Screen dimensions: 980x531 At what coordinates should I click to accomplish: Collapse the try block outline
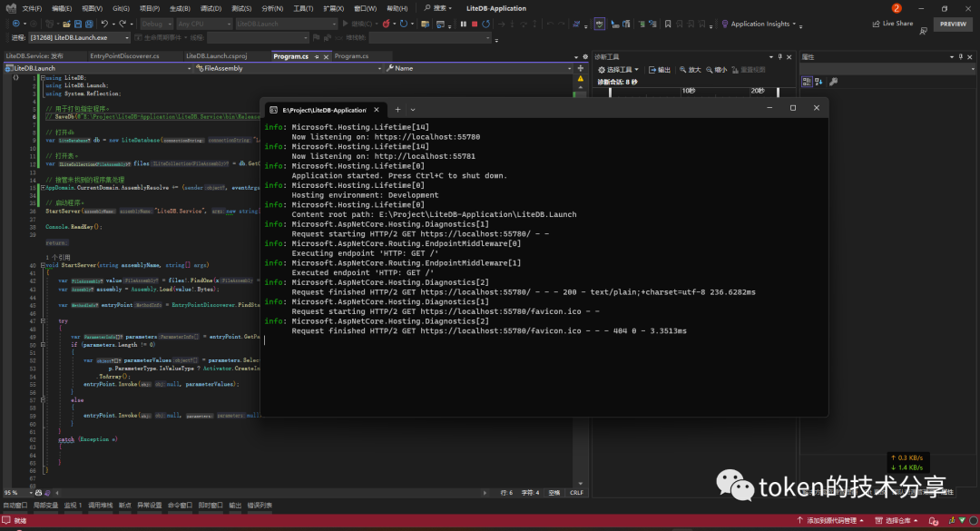coord(43,320)
